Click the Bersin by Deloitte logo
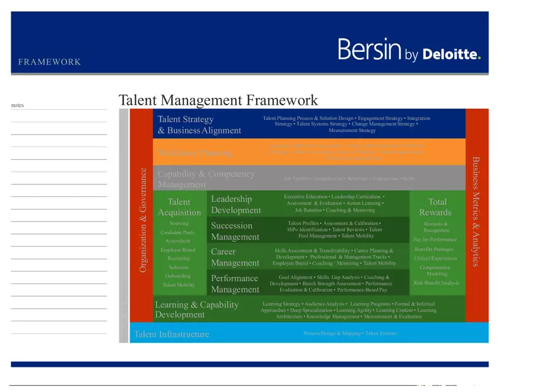Viewport: 556px width, 392px height. pos(409,49)
